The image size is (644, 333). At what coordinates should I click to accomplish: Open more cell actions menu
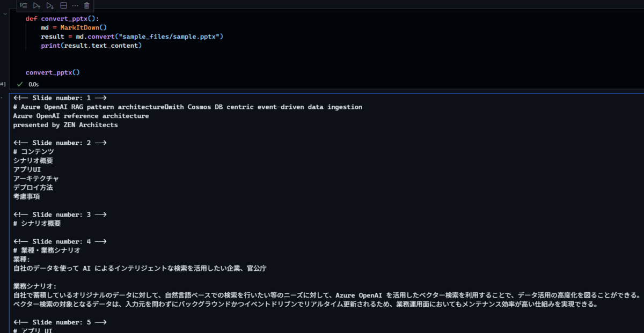pyautogui.click(x=75, y=5)
